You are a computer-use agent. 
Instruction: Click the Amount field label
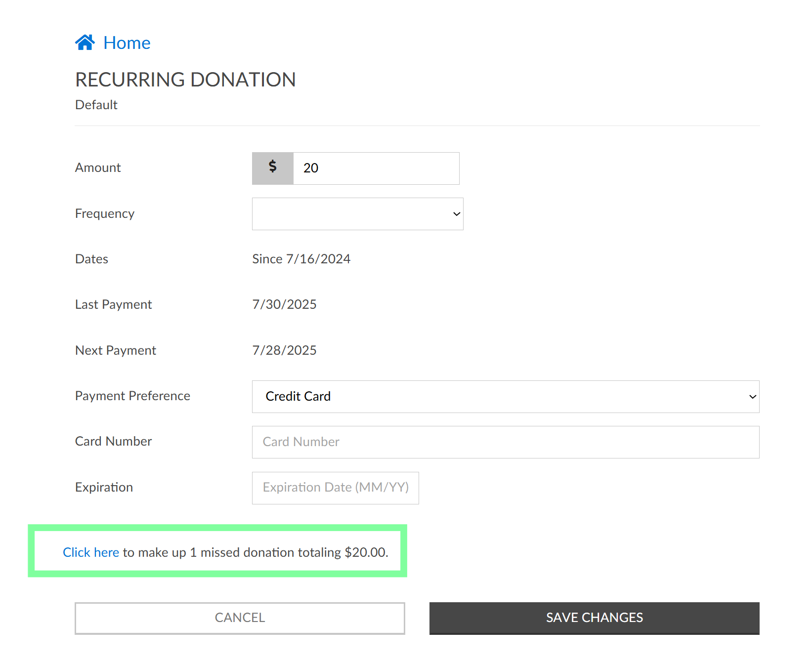point(98,168)
